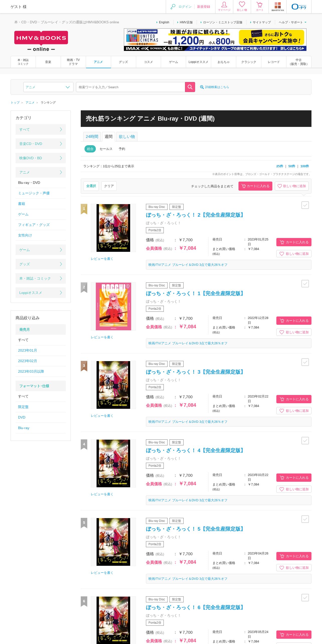Viewport: 322px width, 644px height.
Task: Open the アニメ search category dropdown
Action: tap(48, 87)
